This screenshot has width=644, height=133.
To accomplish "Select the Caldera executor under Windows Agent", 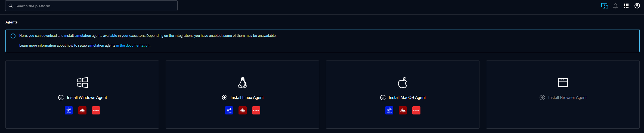I will click(82, 110).
